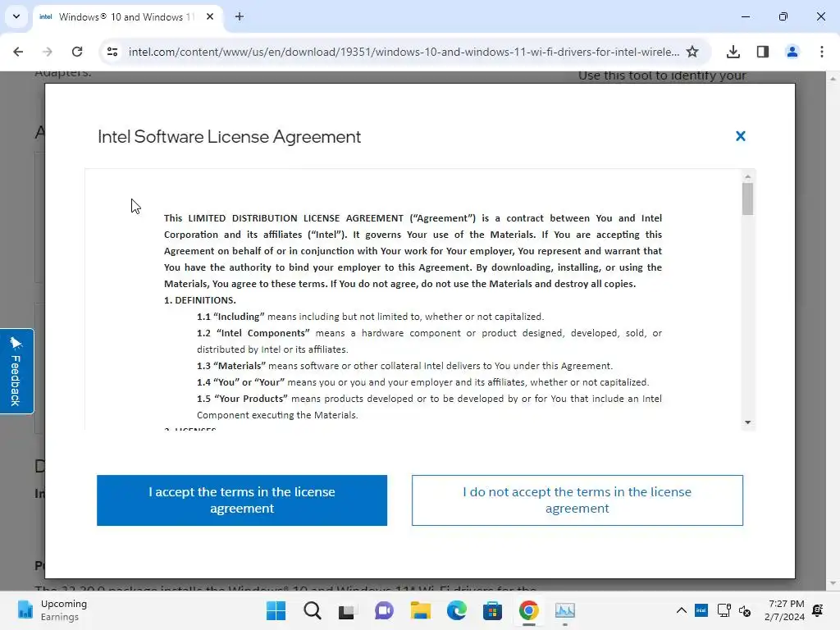The width and height of the screenshot is (840, 630).
Task: Open Chrome profile menu
Action: [792, 52]
